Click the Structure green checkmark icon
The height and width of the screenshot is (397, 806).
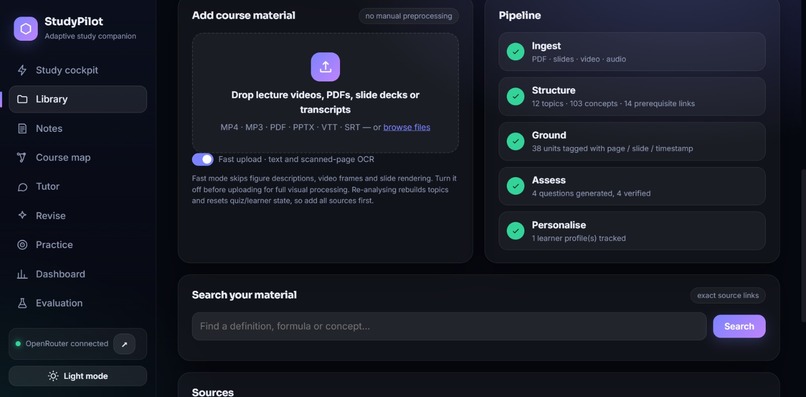point(516,96)
